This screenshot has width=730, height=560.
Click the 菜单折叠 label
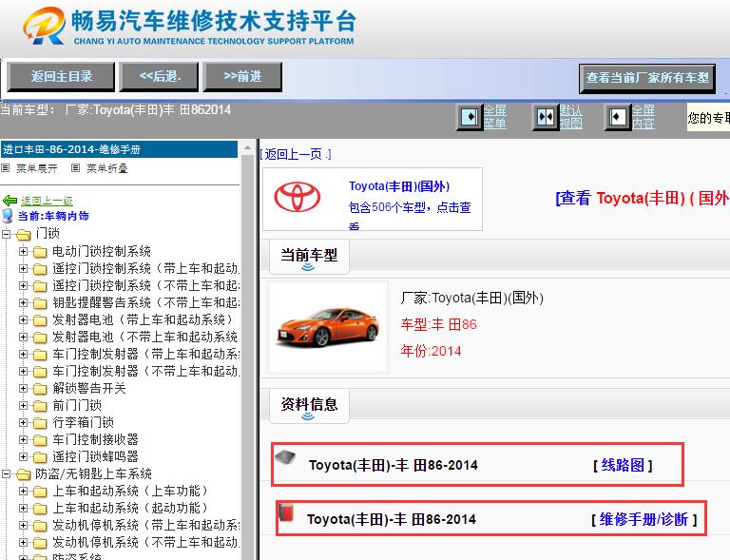(x=107, y=168)
